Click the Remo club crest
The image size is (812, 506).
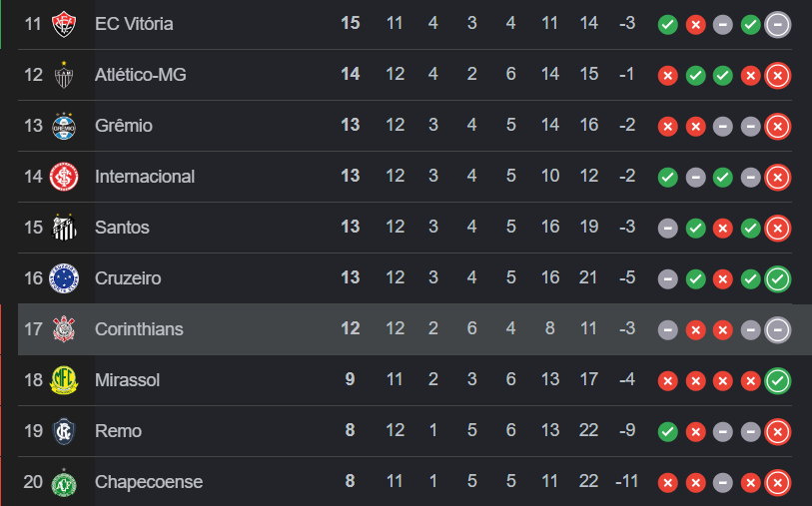(x=64, y=431)
